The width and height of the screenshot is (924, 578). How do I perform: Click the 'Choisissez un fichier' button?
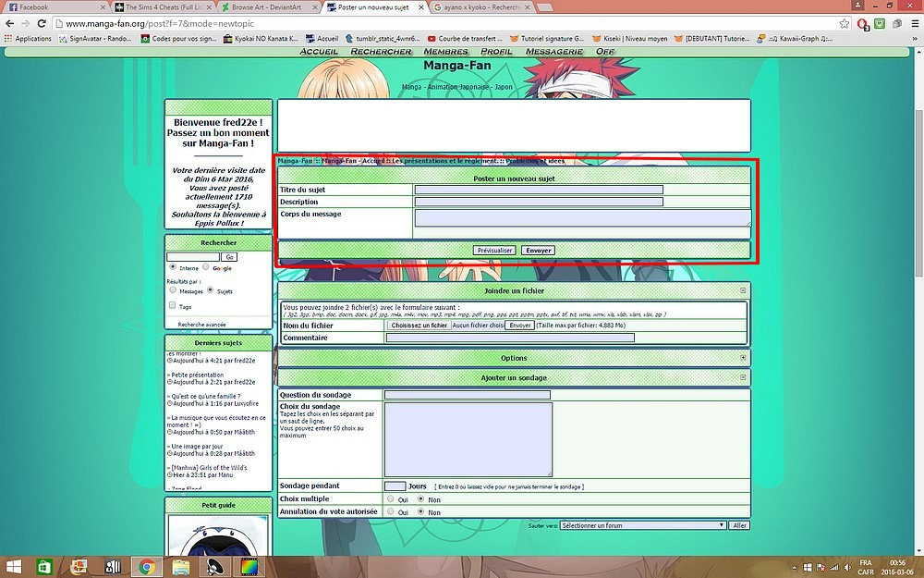tap(419, 325)
